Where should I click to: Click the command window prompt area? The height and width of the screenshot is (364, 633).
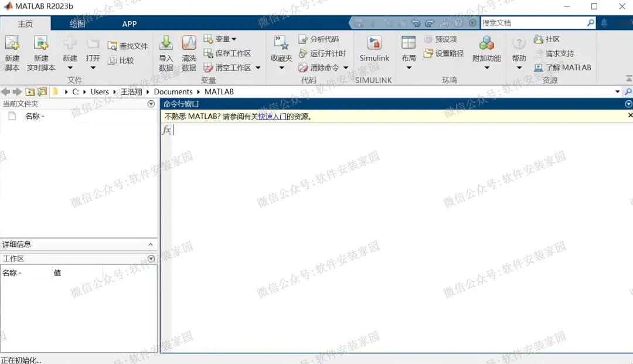tap(401, 238)
